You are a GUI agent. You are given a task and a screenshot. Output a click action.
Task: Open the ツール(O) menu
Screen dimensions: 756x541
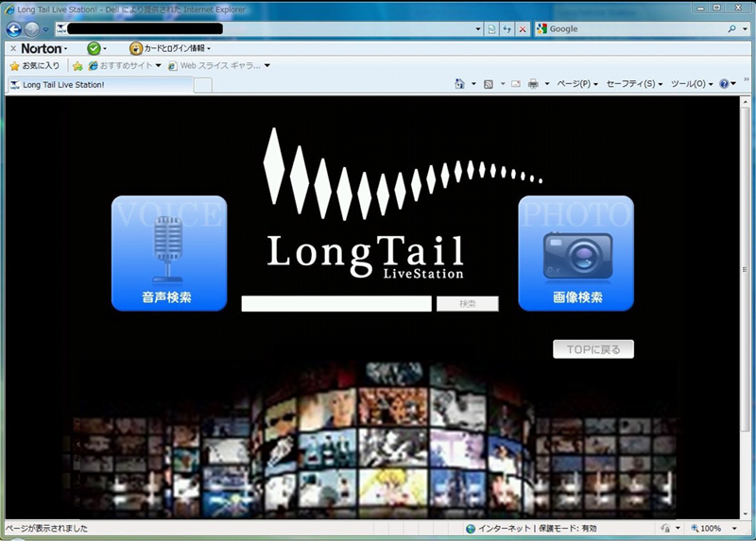692,84
